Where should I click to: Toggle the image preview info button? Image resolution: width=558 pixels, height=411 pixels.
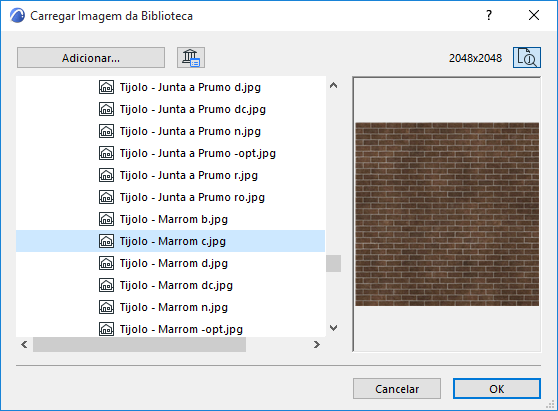[527, 58]
